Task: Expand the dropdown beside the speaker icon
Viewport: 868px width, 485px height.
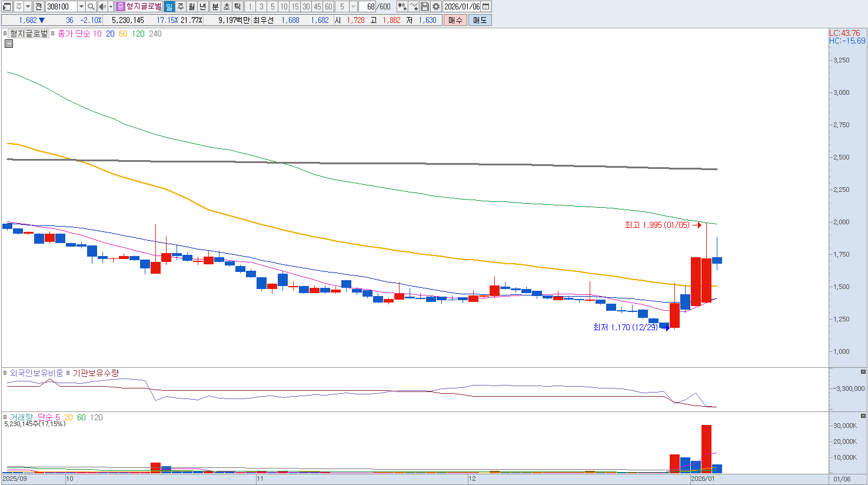Action: point(111,6)
